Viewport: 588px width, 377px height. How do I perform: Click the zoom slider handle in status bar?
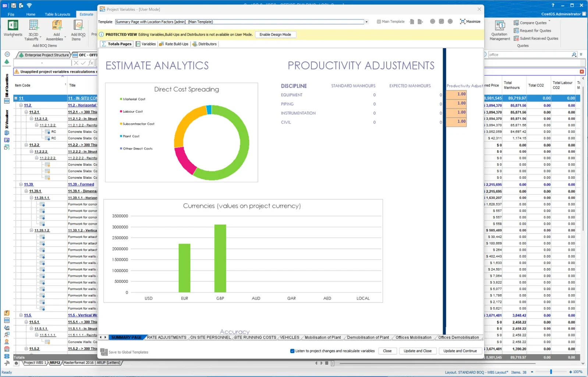(x=551, y=372)
